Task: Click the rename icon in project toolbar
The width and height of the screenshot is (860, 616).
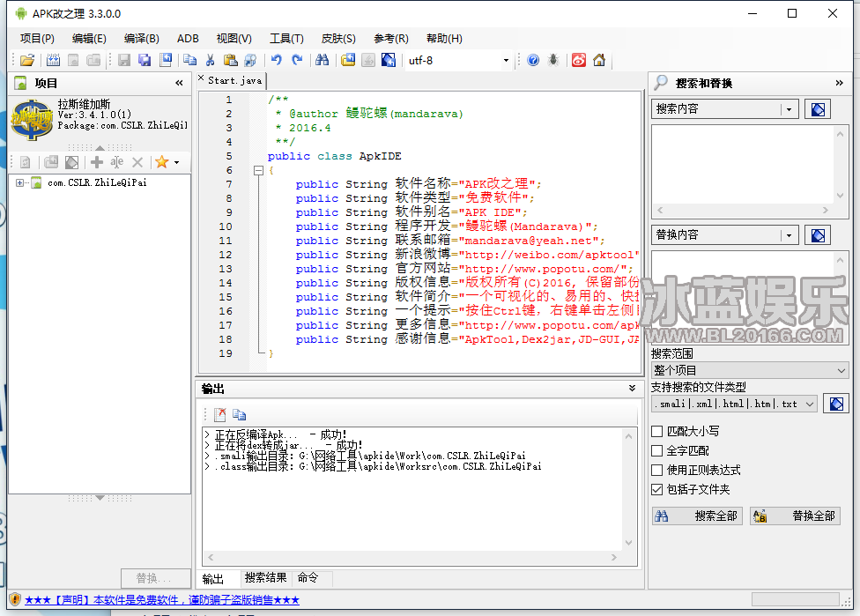Action: point(117,162)
